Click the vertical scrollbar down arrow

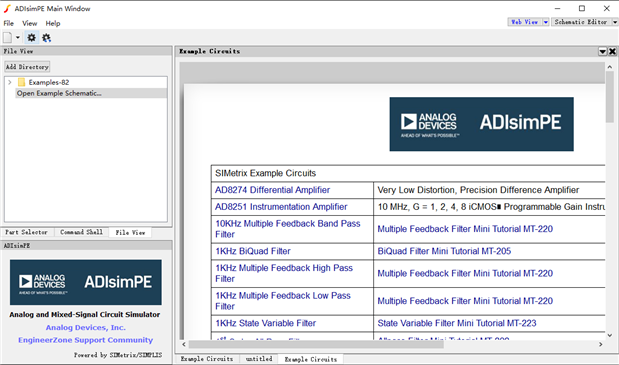(x=610, y=335)
